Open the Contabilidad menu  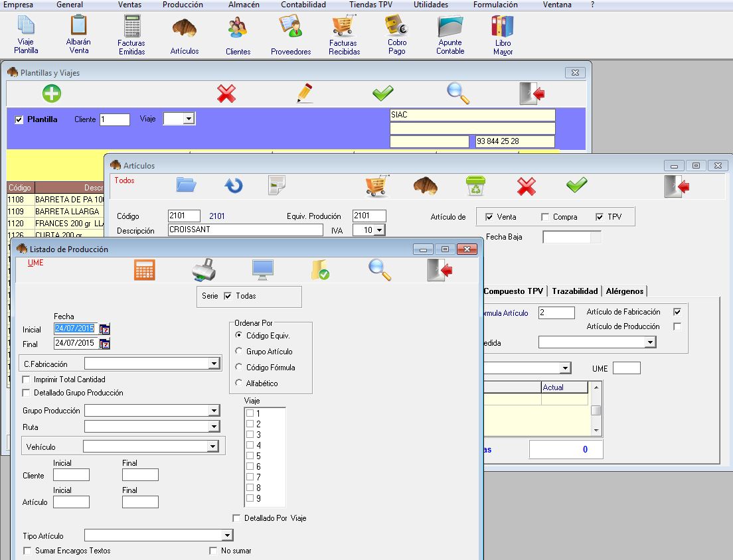point(303,5)
